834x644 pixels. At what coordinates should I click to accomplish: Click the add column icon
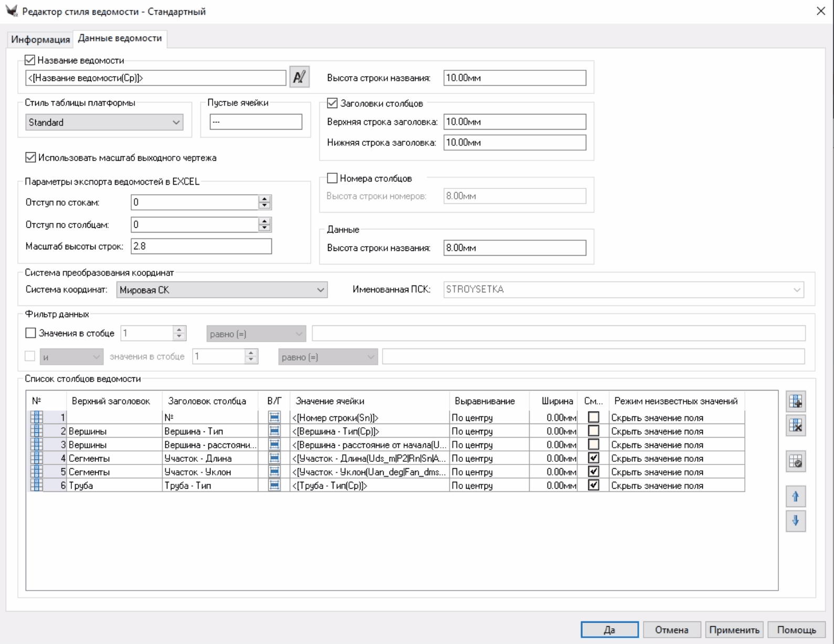[795, 402]
